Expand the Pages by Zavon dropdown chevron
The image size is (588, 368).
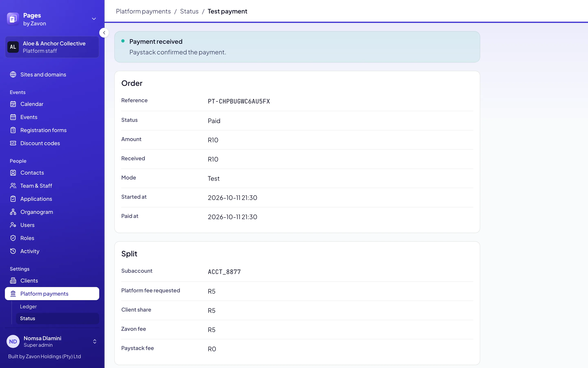coord(94,19)
